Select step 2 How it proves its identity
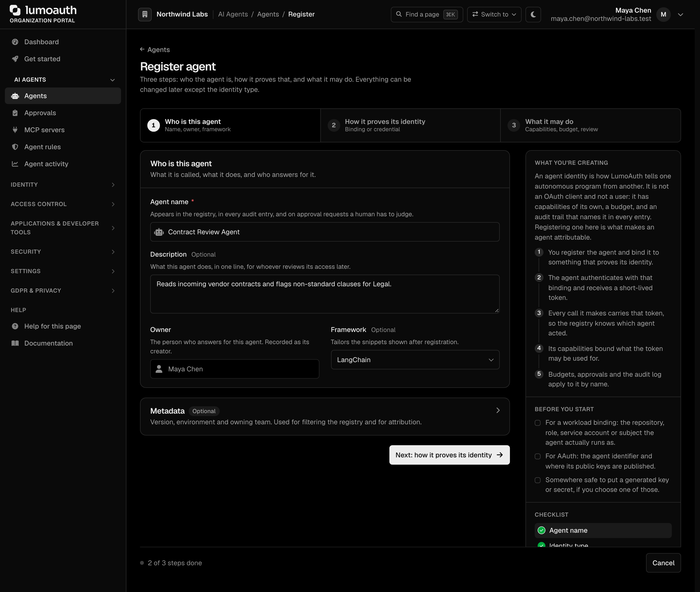The image size is (700, 592). coord(410,125)
